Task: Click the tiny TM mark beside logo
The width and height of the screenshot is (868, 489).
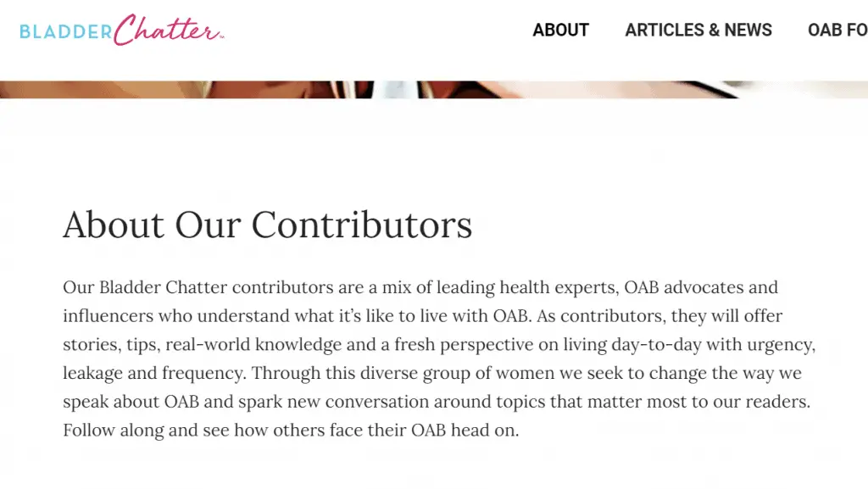Action: click(222, 37)
